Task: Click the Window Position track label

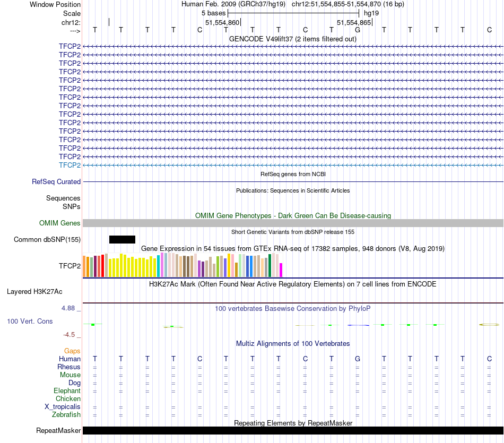Action: coord(55,4)
